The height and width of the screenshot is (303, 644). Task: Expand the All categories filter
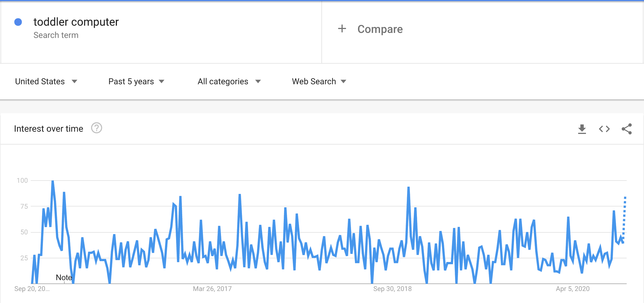tap(223, 81)
